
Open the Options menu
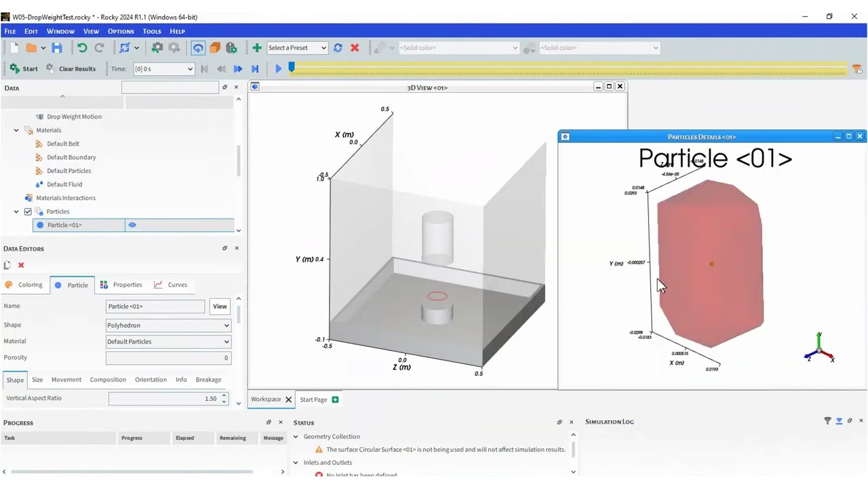(x=121, y=31)
